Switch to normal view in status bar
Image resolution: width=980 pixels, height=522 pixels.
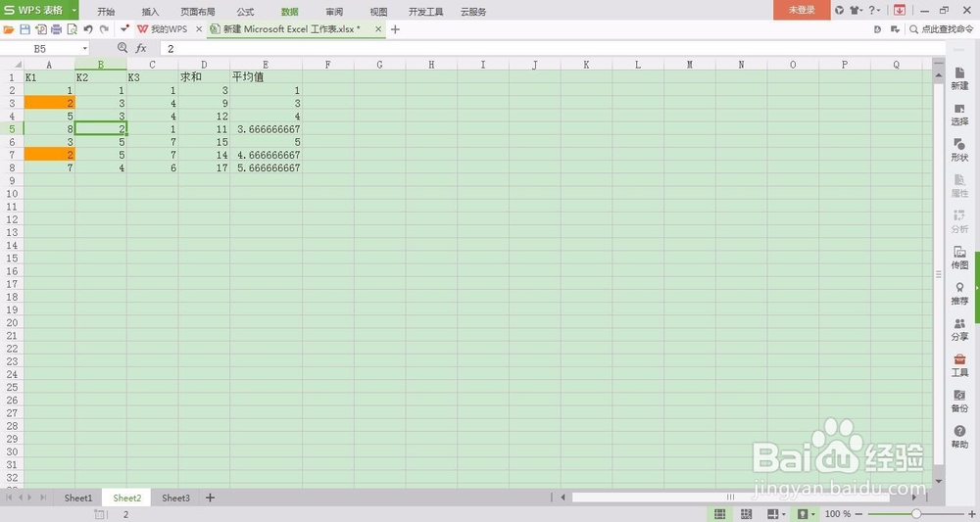[720, 514]
